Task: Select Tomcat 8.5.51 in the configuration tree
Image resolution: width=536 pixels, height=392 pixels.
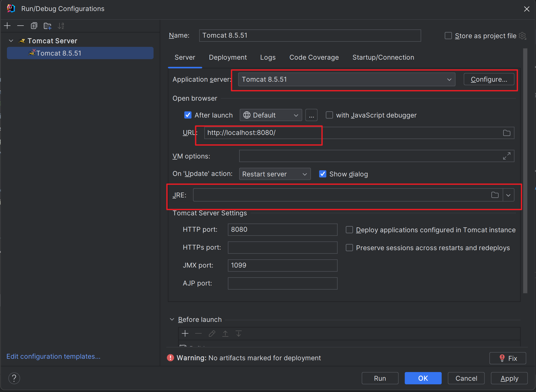Action: tap(80, 53)
